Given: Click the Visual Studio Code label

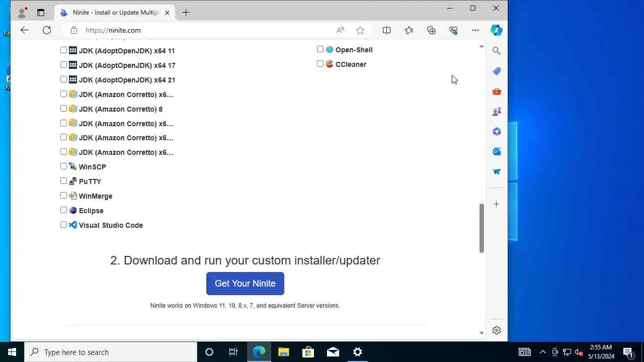Looking at the screenshot, I should click(x=111, y=225).
